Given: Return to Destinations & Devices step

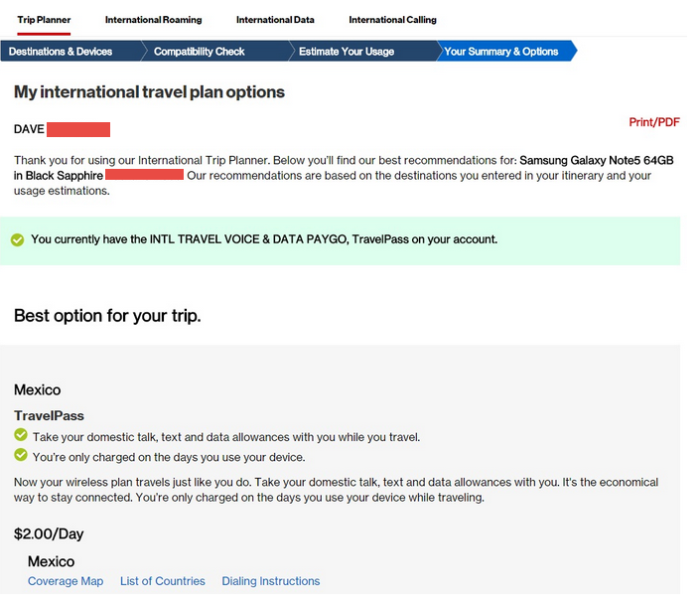Looking at the screenshot, I should pos(61,52).
